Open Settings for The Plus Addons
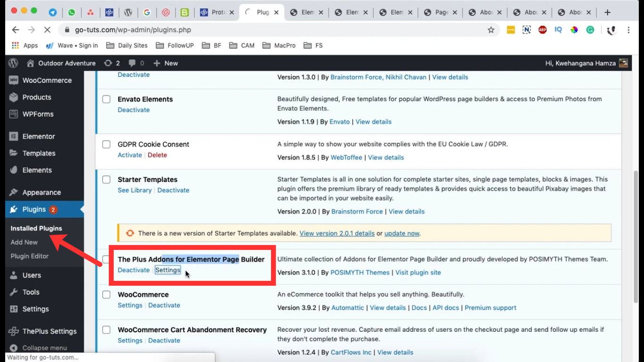 [x=168, y=270]
